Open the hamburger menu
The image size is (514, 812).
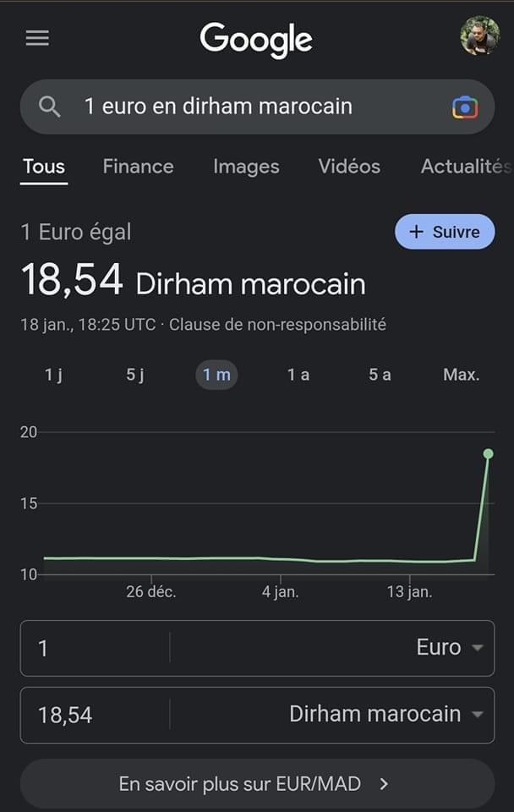tap(37, 38)
